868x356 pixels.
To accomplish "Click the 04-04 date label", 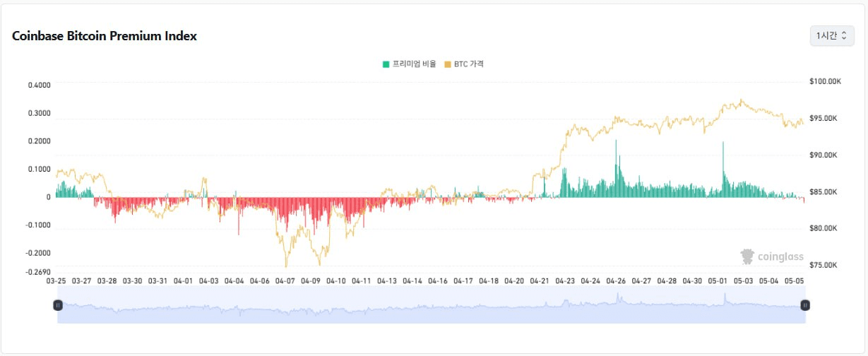I will pyautogui.click(x=234, y=281).
